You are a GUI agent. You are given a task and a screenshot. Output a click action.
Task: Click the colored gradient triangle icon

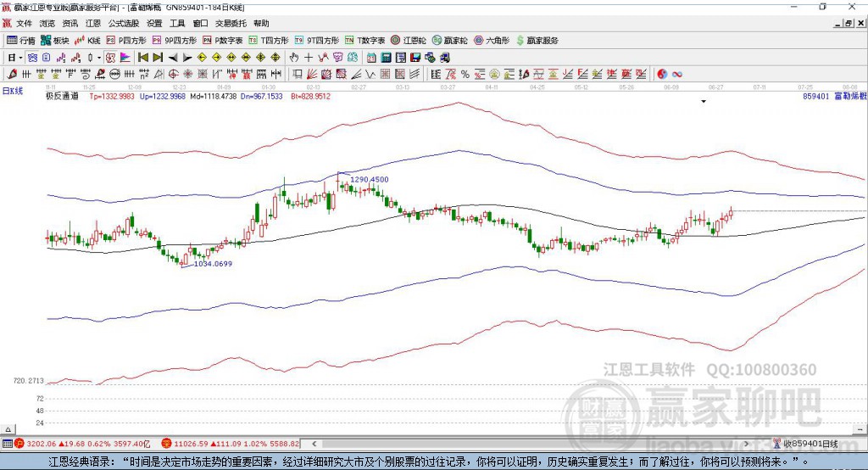[x=125, y=58]
